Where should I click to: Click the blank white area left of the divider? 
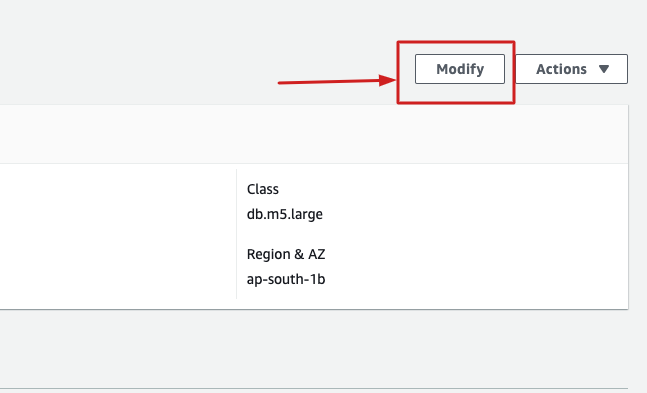118,235
